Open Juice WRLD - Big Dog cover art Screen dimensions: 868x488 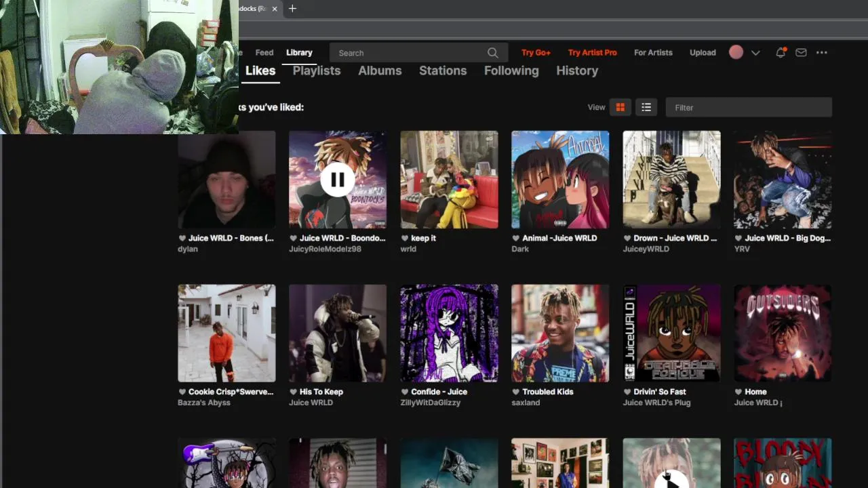pos(783,180)
